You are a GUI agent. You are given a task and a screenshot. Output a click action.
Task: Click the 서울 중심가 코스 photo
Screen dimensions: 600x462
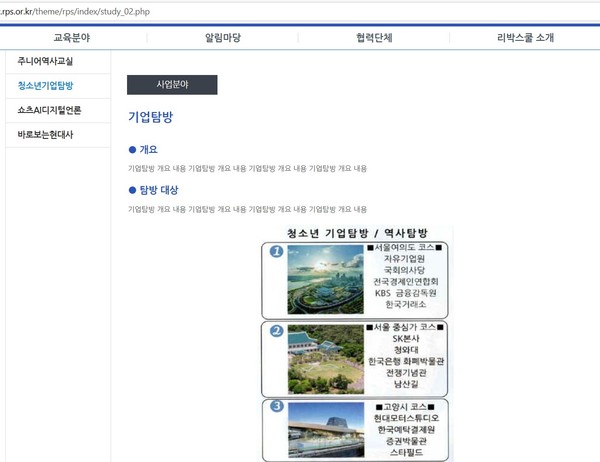click(x=326, y=359)
